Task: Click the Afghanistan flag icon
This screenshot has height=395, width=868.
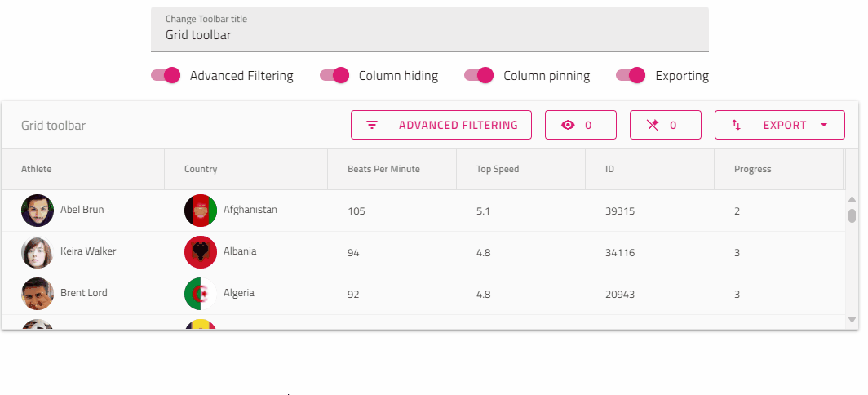Action: [x=201, y=211]
